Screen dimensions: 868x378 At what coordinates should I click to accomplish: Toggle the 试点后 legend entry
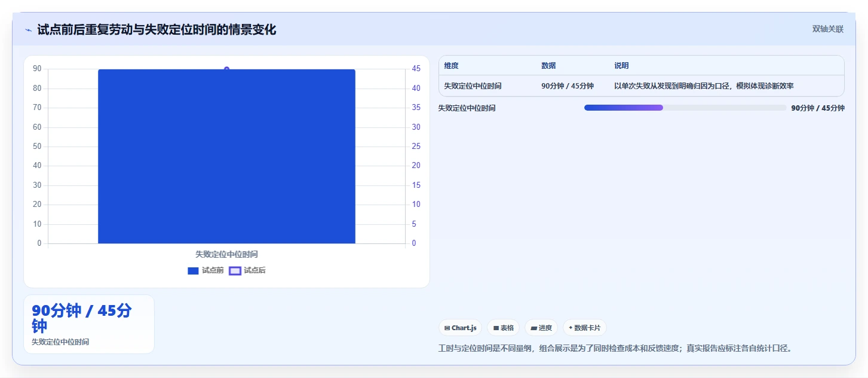click(247, 270)
